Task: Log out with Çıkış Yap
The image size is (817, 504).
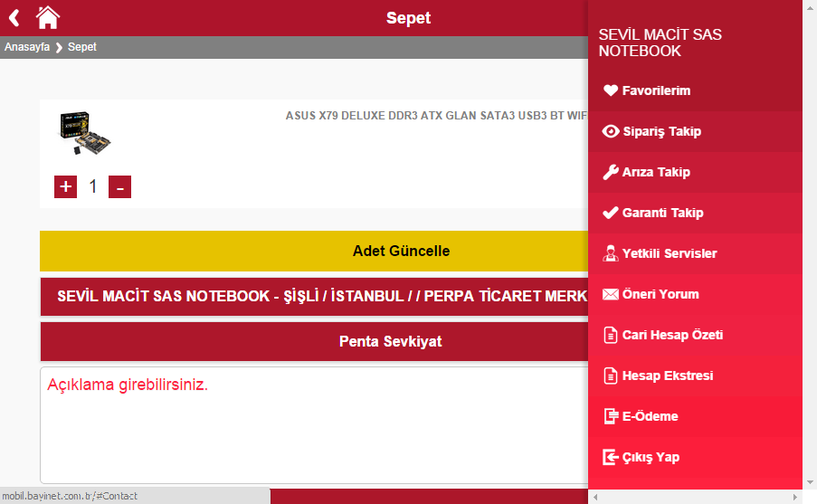Action: 695,457
